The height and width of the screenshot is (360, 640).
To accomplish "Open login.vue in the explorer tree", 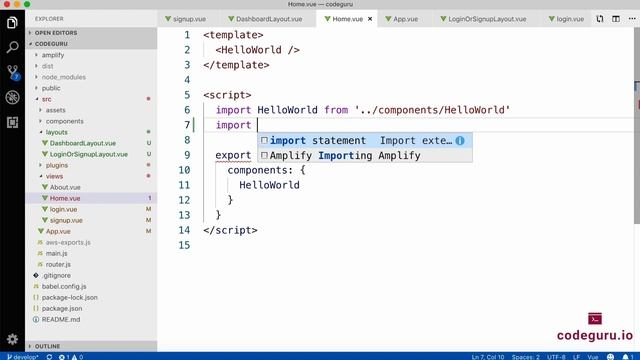I will tap(91, 209).
